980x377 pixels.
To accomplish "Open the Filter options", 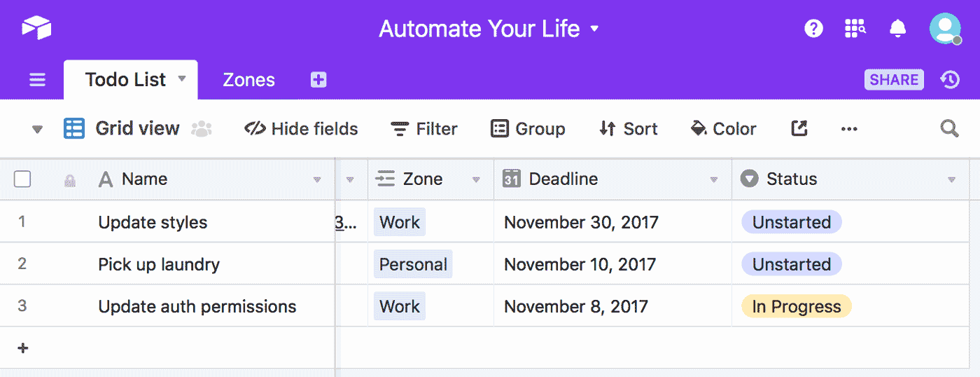I will pos(423,129).
